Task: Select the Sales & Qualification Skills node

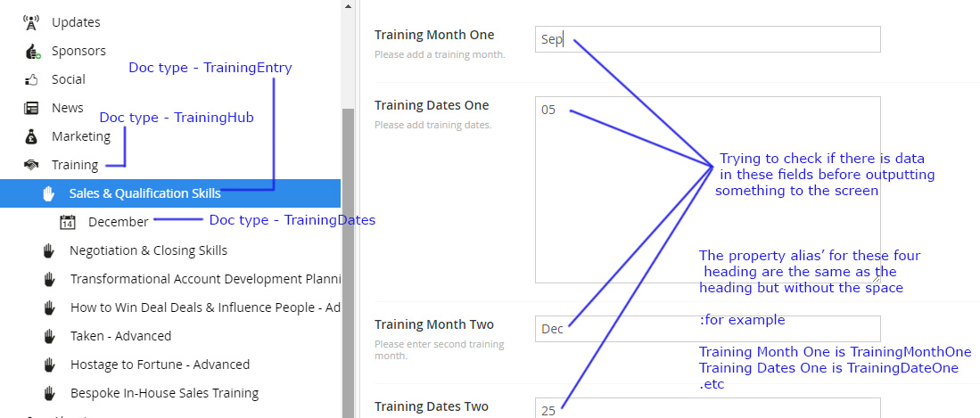Action: pyautogui.click(x=144, y=193)
